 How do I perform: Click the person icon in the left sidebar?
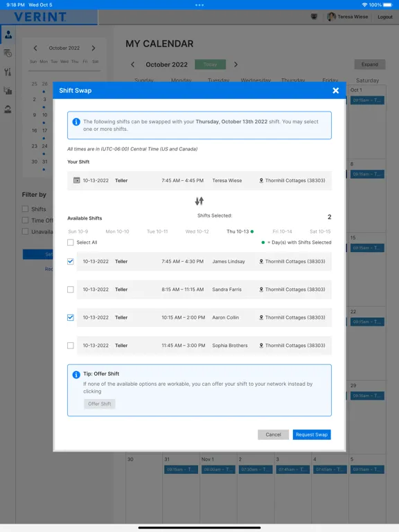(x=8, y=34)
